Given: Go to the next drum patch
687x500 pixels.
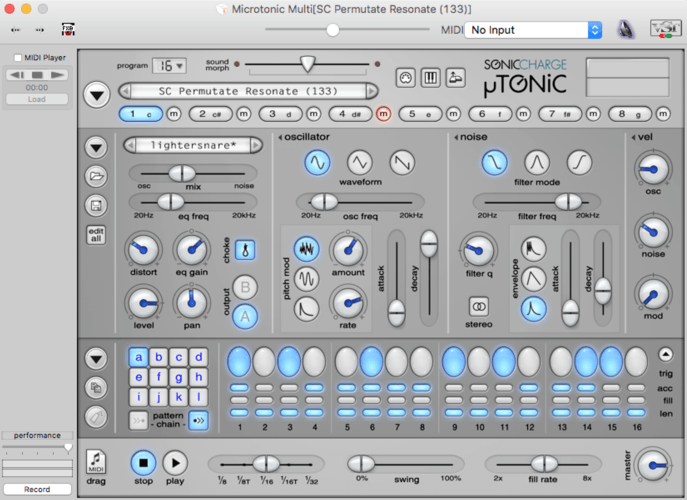Looking at the screenshot, I should pos(256,145).
